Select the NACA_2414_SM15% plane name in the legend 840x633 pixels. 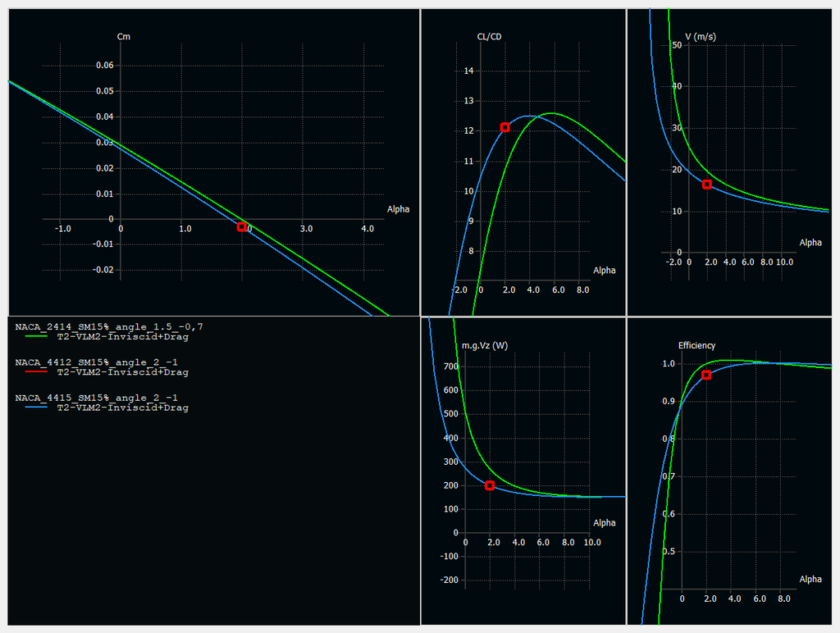108,326
